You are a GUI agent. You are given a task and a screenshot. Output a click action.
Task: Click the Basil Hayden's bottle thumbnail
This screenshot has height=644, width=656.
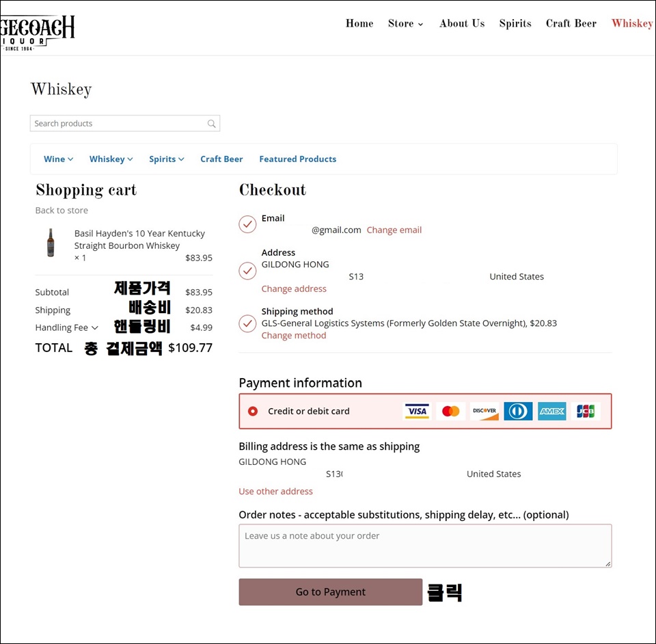[x=51, y=243]
